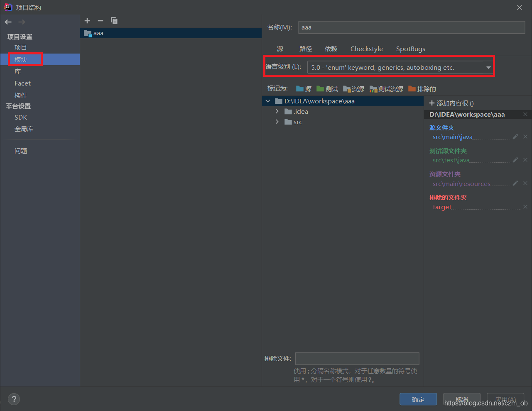Edit properties of src\test\java root
This screenshot has width=532, height=411.
coord(515,160)
